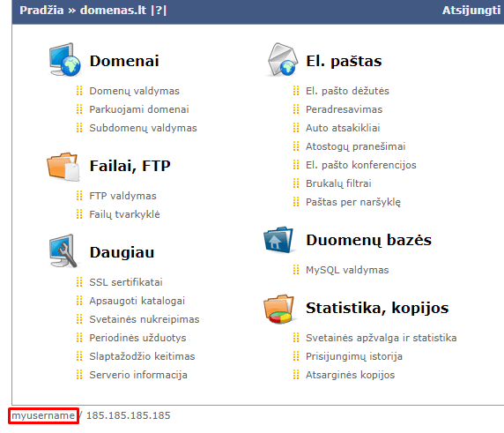Click the Daugiau wrench monitor icon
Viewport: 504px width, 433px height.
click(x=63, y=251)
